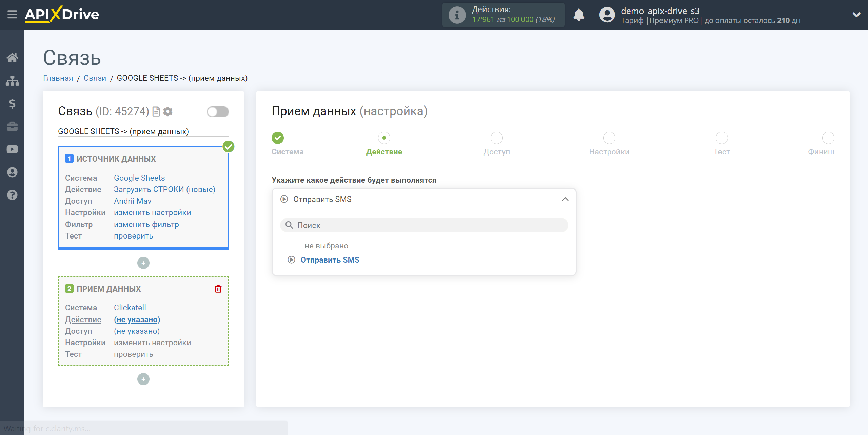The width and height of the screenshot is (868, 435).
Task: Click the ПРИЕМ ДАННЫХ header
Action: pos(108,289)
